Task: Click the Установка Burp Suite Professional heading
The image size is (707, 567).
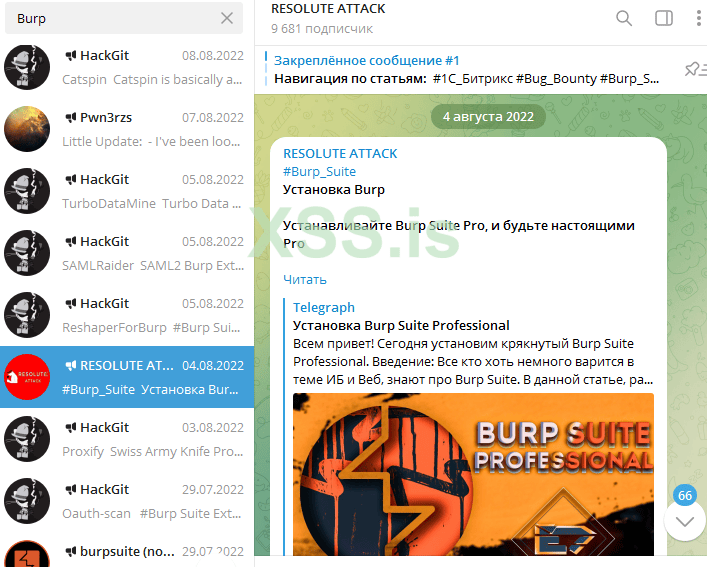Action: click(x=401, y=325)
